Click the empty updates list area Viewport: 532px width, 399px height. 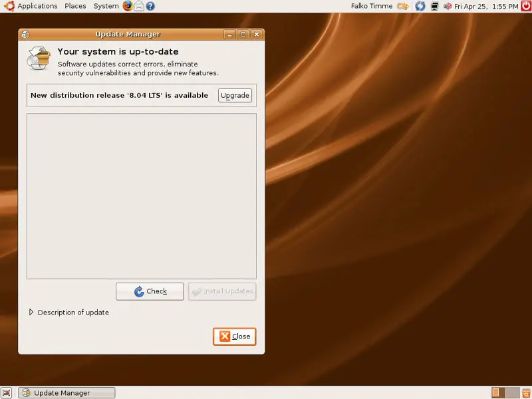click(142, 196)
